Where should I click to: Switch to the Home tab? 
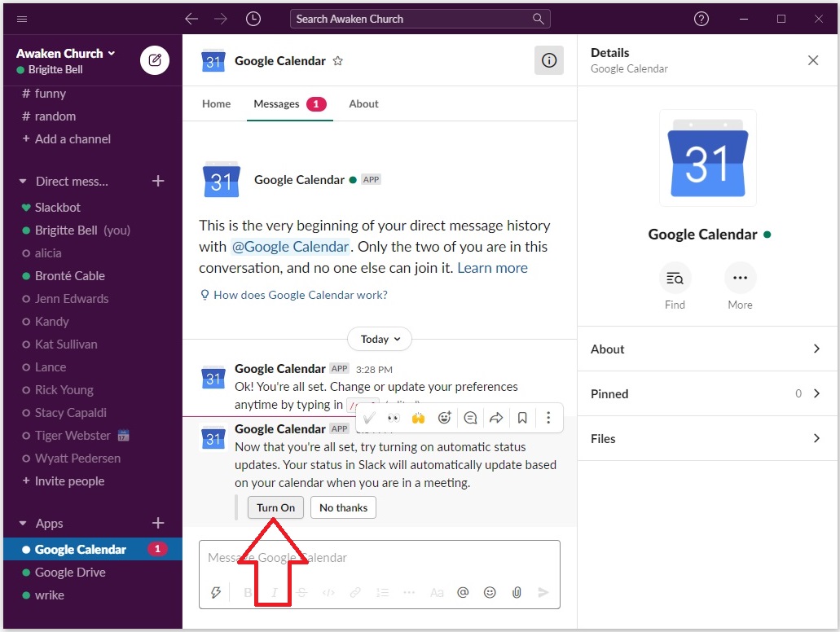coord(217,104)
